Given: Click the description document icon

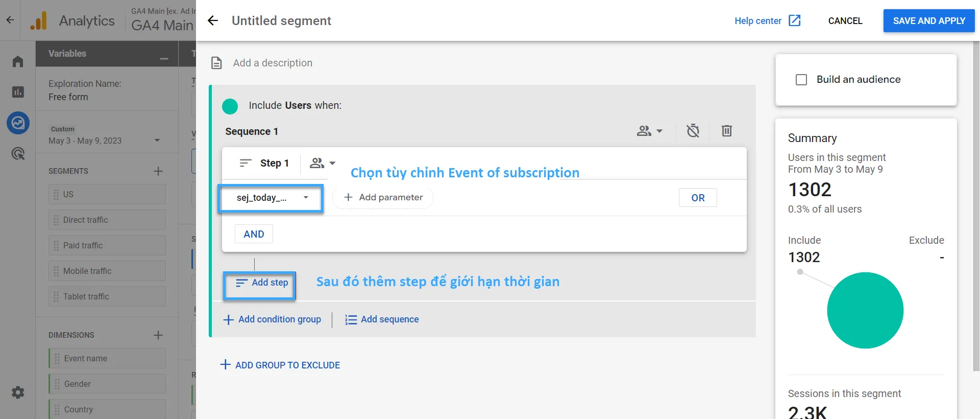Looking at the screenshot, I should click(216, 63).
